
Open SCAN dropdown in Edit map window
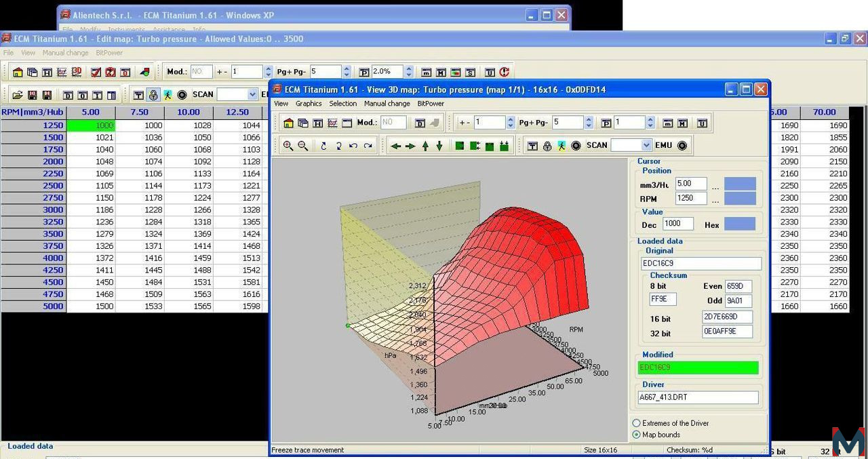[x=252, y=95]
